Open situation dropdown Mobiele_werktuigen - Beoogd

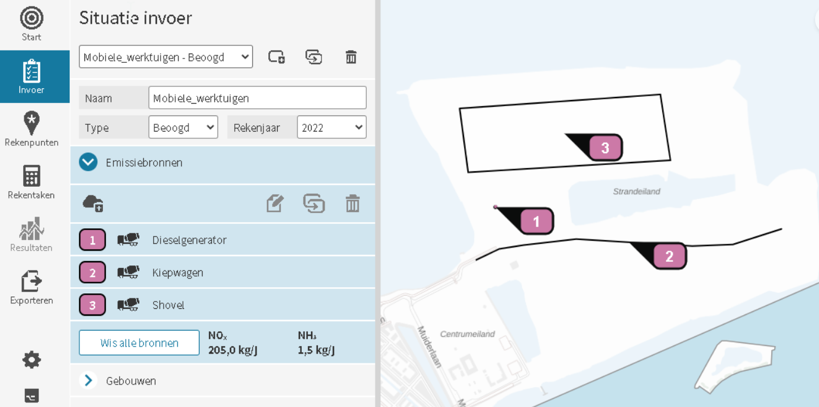click(166, 56)
